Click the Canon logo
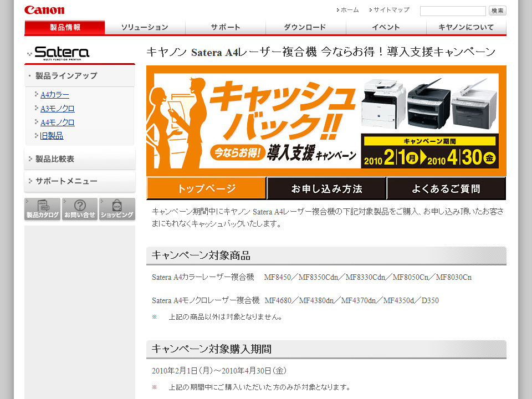 [x=44, y=10]
